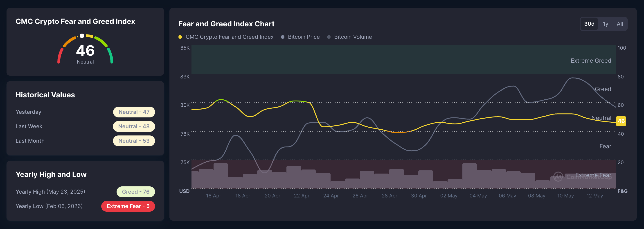Click the Yesterday row label

click(28, 112)
